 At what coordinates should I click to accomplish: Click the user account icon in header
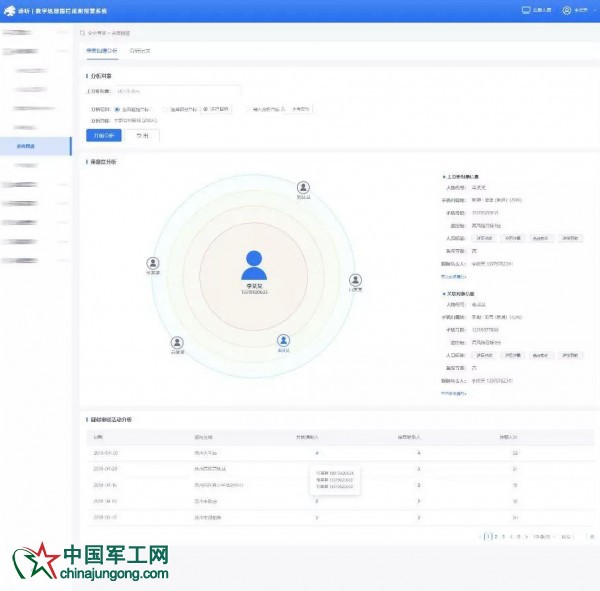567,10
